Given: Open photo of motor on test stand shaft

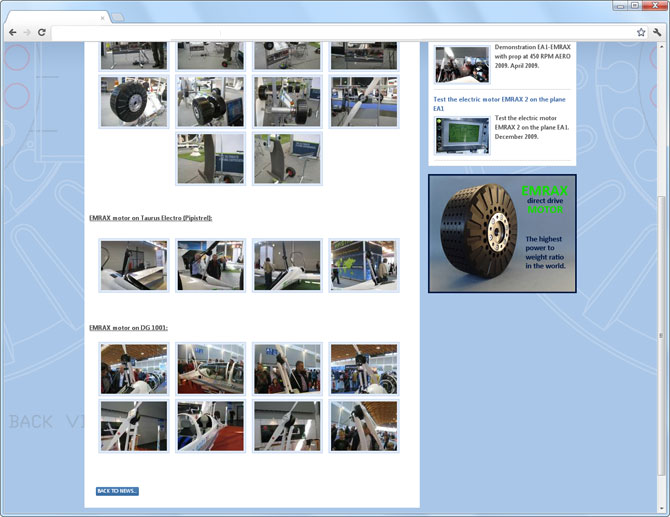Looking at the screenshot, I should [287, 102].
